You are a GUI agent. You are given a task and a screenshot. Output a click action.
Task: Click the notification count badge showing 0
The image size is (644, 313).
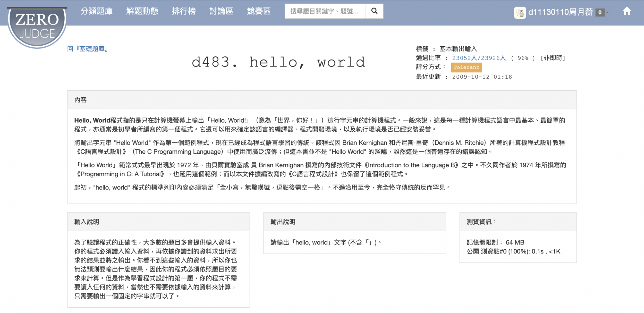[600, 12]
